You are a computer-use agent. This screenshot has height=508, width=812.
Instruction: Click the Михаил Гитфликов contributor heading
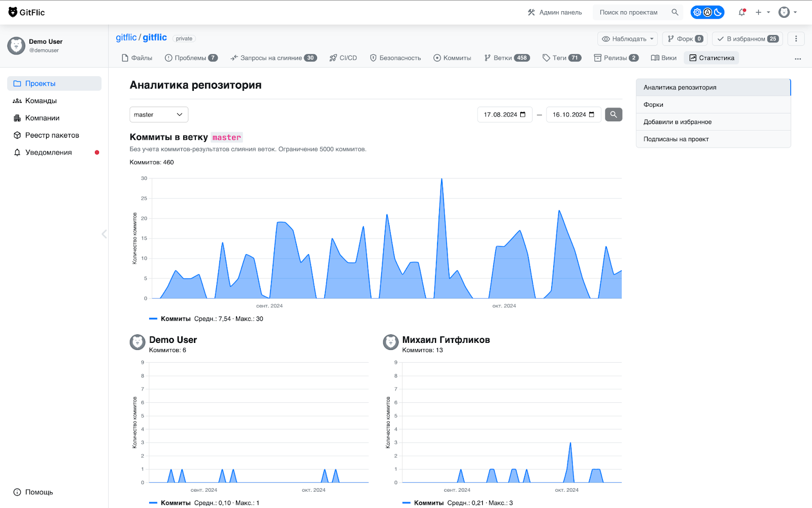tap(446, 340)
